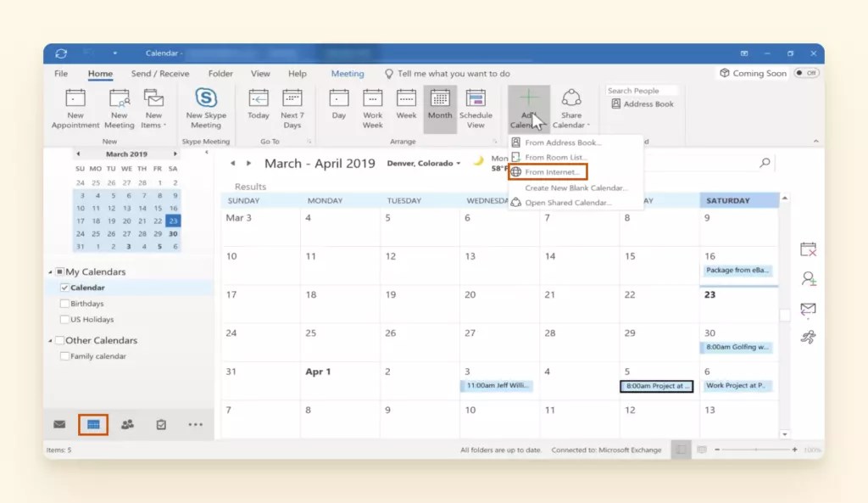The width and height of the screenshot is (868, 503).
Task: Switch to Work Week view
Action: (x=372, y=105)
